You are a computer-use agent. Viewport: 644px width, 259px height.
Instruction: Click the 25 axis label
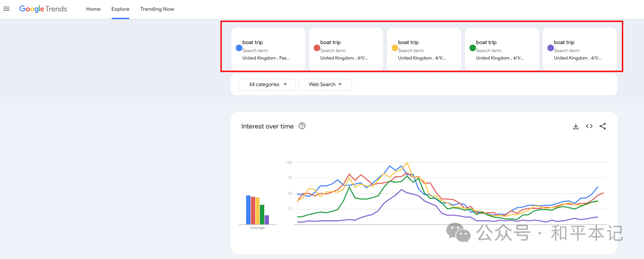pyautogui.click(x=289, y=209)
